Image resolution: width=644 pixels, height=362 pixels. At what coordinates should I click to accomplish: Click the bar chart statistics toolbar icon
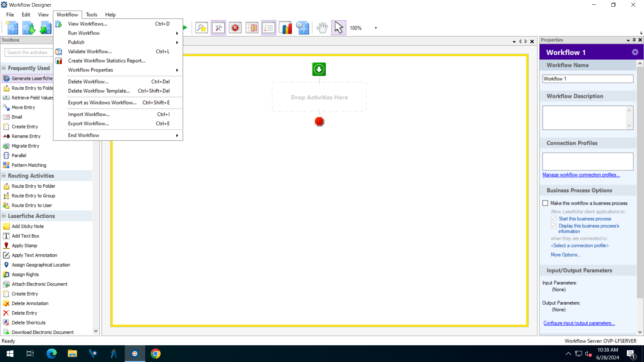tap(285, 28)
